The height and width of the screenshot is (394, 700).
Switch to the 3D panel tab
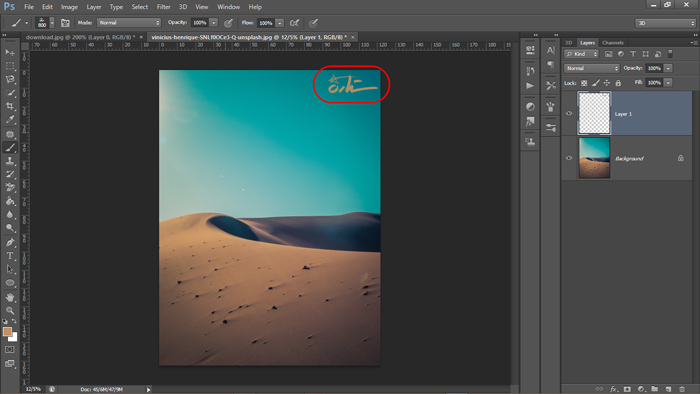pos(569,43)
